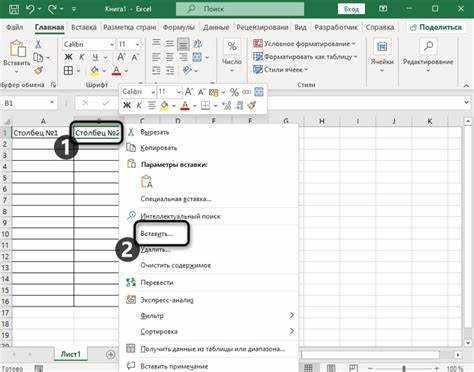Switch to the Разработчик ribbon tab

336,27
